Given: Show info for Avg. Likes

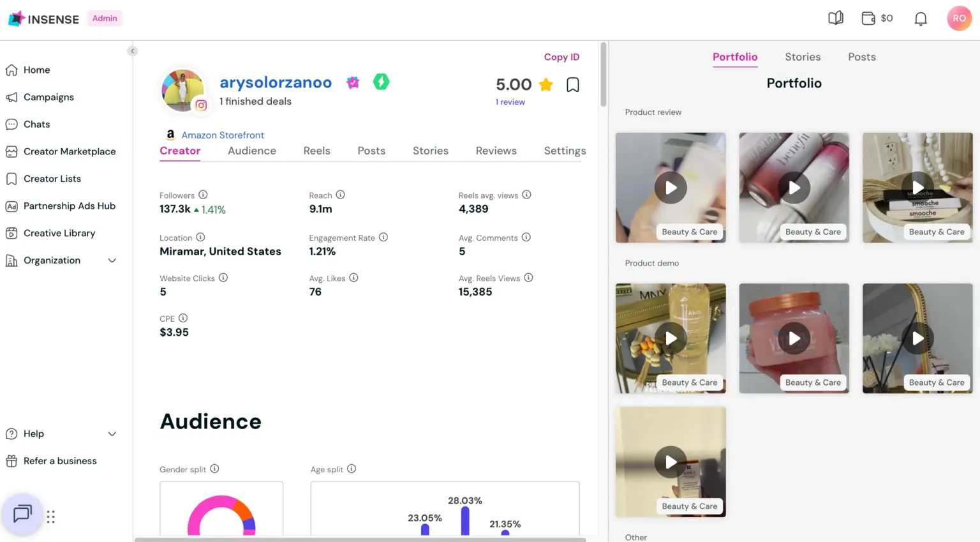Looking at the screenshot, I should [353, 278].
